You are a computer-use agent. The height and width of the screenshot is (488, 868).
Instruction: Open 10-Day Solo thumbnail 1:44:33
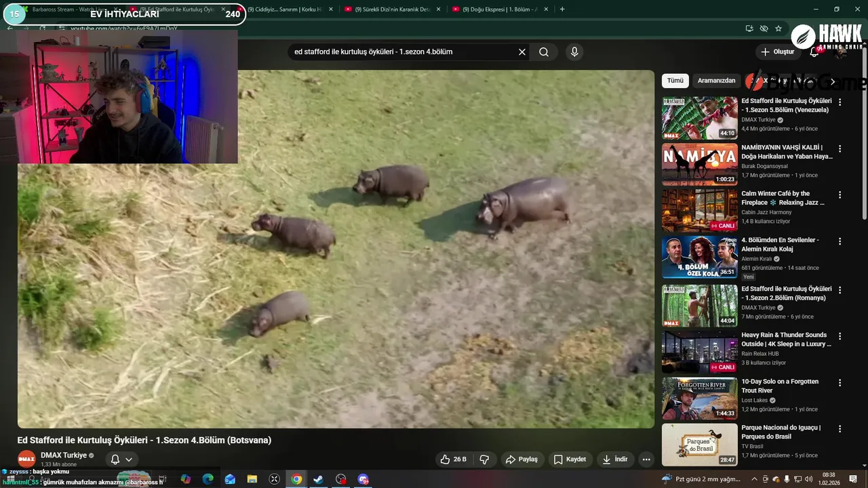699,399
